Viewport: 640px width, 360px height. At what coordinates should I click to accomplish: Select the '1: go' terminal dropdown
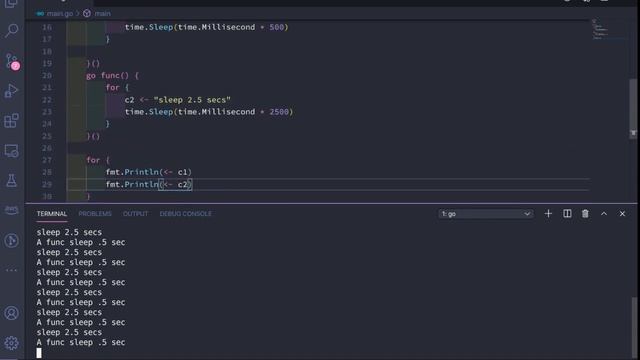(x=486, y=214)
